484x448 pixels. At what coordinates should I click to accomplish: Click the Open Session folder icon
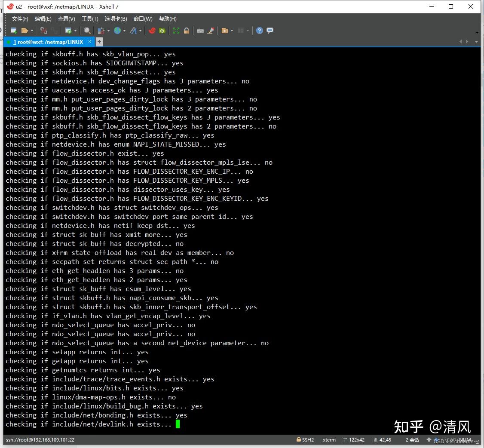pyautogui.click(x=25, y=30)
